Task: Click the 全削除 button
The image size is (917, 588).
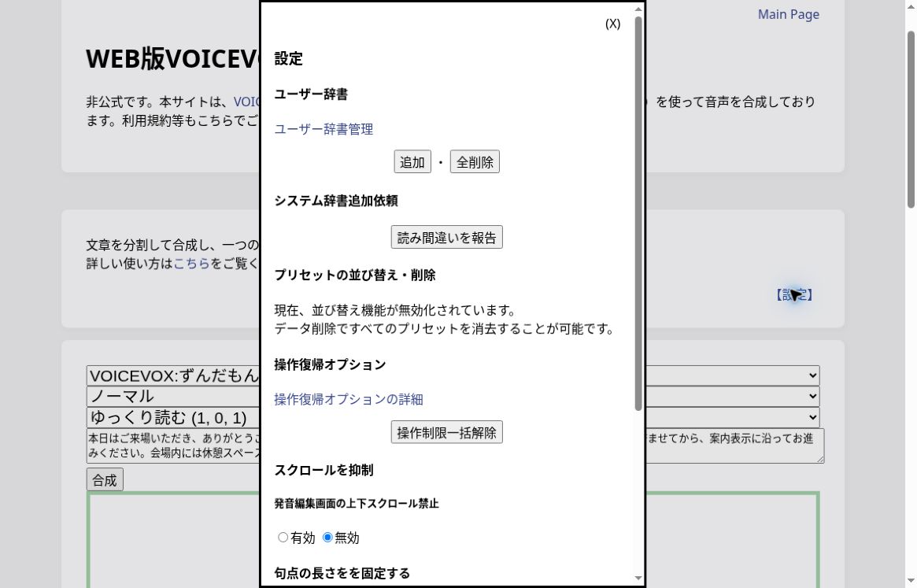Action: (475, 162)
